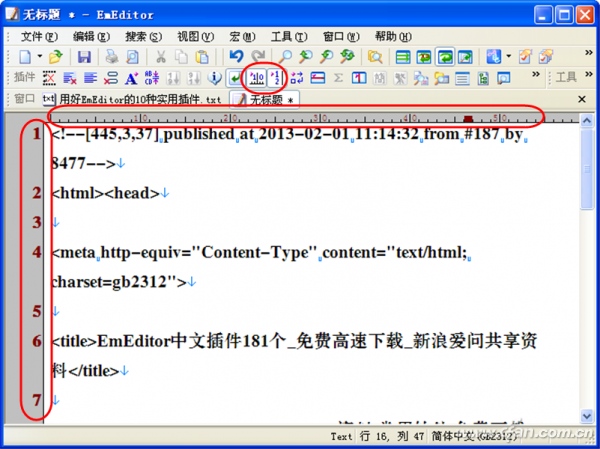Toggle the highlighted Wrap by Window icon
Image resolution: width=600 pixels, height=449 pixels.
coord(445,57)
